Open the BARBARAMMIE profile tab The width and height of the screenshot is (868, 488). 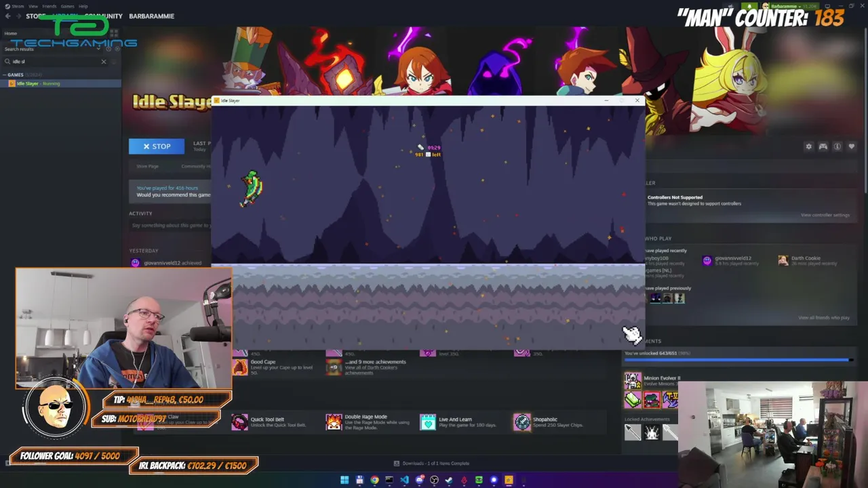click(151, 16)
